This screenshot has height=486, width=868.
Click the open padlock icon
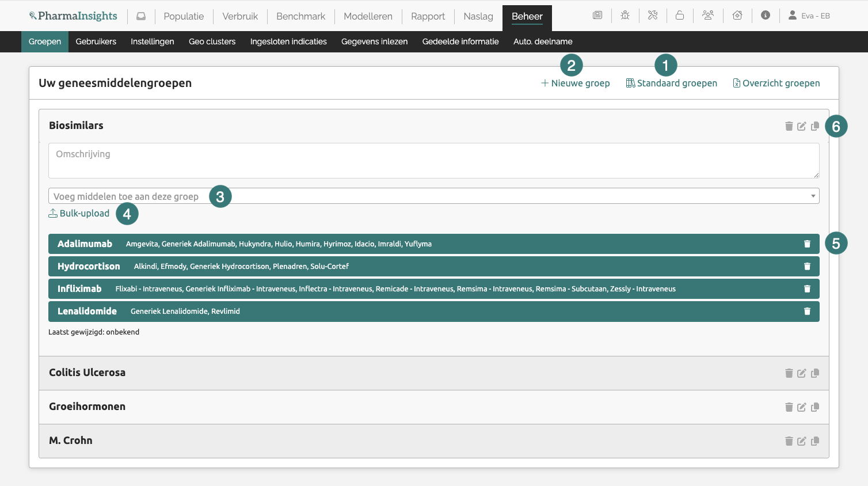pyautogui.click(x=680, y=16)
